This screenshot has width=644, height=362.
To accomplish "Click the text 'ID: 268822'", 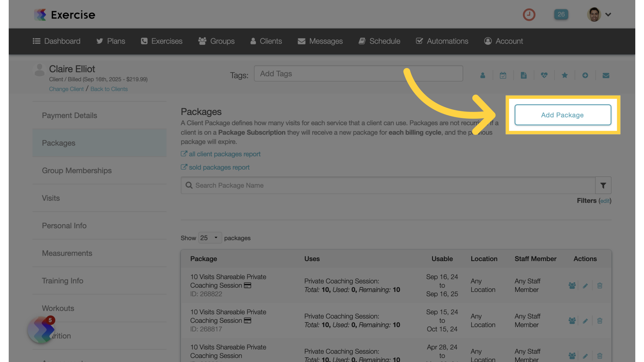I will click(206, 294).
